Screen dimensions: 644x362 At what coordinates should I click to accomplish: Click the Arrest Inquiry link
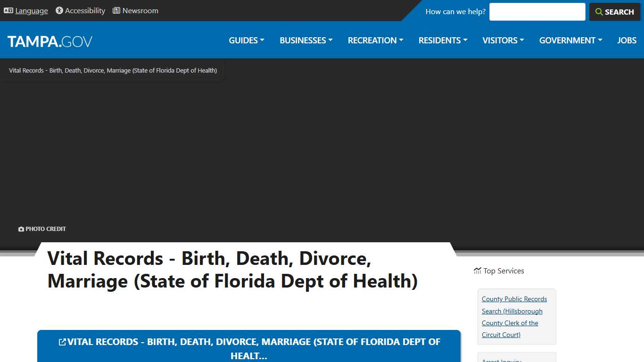tap(501, 360)
